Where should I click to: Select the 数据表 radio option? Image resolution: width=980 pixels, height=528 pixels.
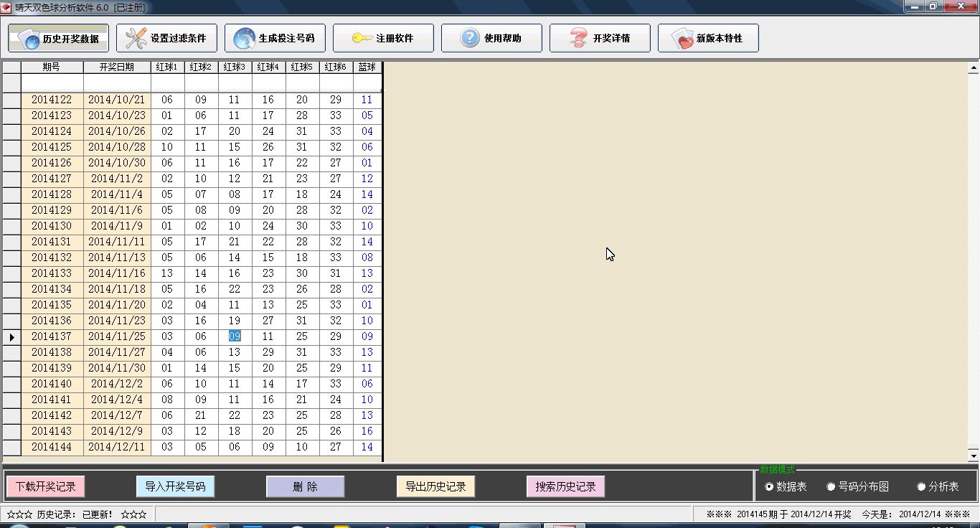click(770, 487)
